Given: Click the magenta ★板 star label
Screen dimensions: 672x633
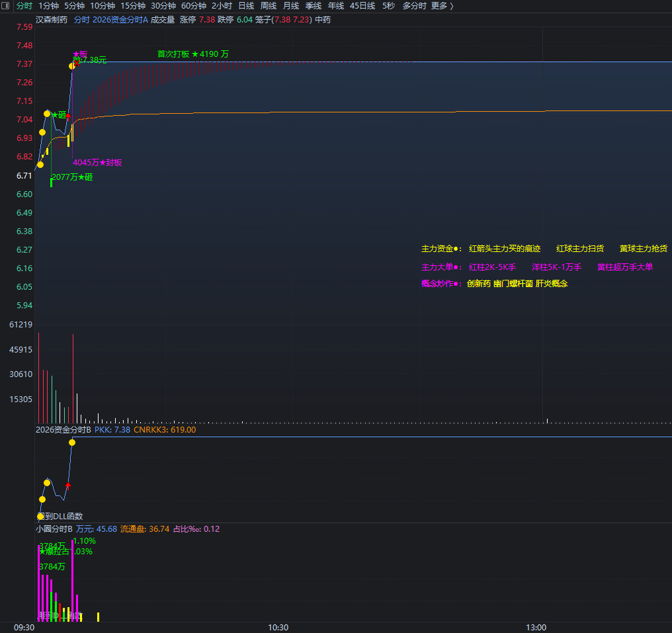Looking at the screenshot, I should tap(80, 54).
